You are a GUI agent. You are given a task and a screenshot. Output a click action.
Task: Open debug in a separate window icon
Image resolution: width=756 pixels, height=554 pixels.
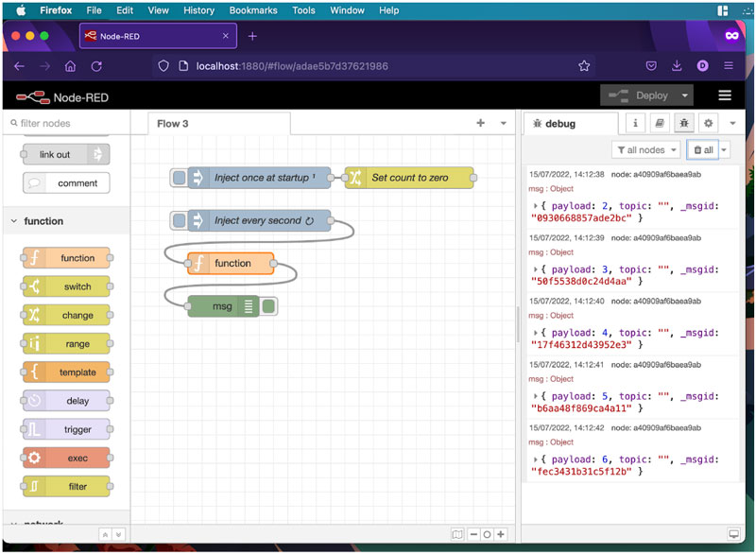(x=733, y=534)
